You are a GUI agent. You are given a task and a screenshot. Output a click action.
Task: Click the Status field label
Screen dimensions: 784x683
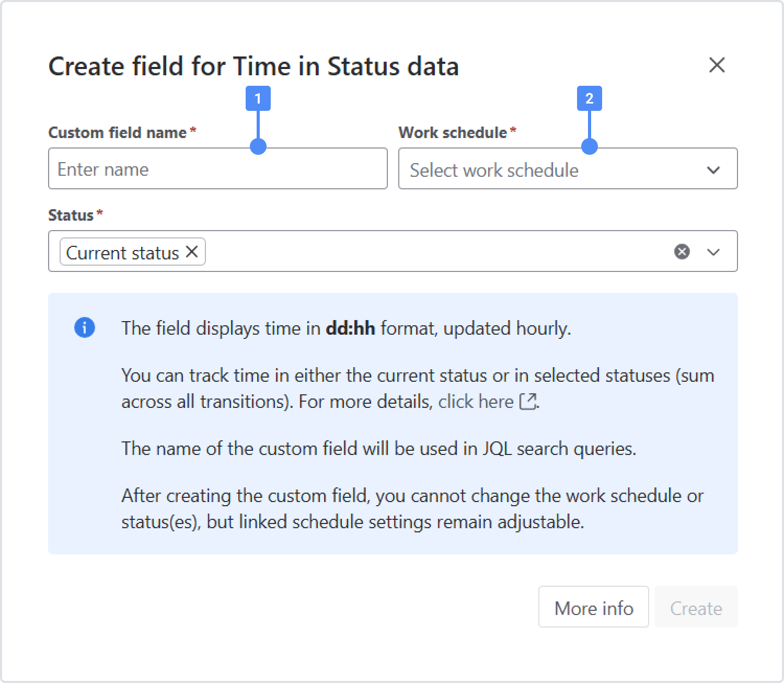[x=71, y=215]
